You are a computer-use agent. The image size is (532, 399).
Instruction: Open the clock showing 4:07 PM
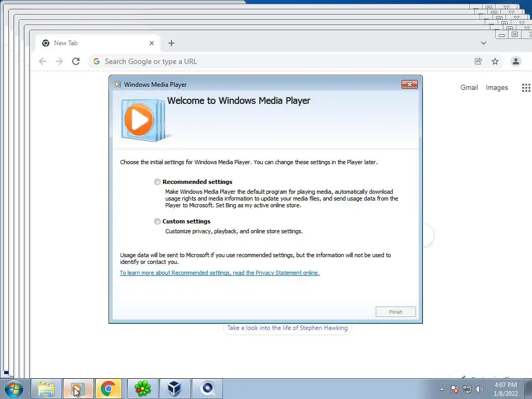pos(506,389)
